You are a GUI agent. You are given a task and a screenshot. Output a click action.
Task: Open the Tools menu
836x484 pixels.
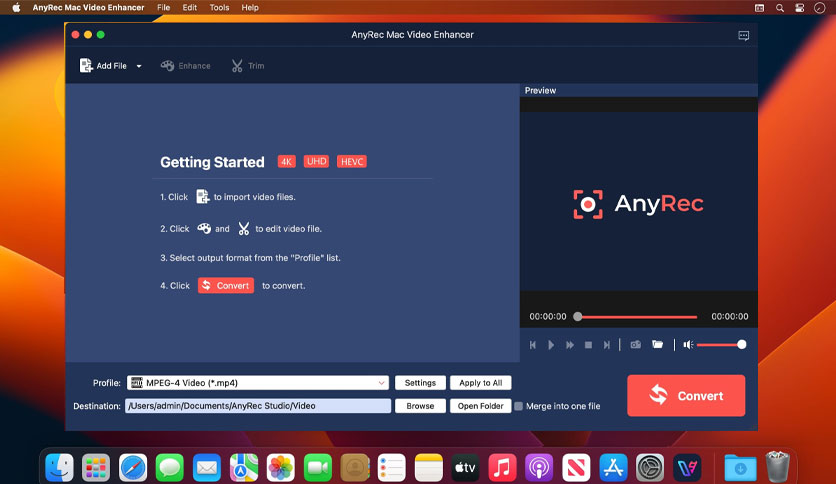[x=219, y=7]
